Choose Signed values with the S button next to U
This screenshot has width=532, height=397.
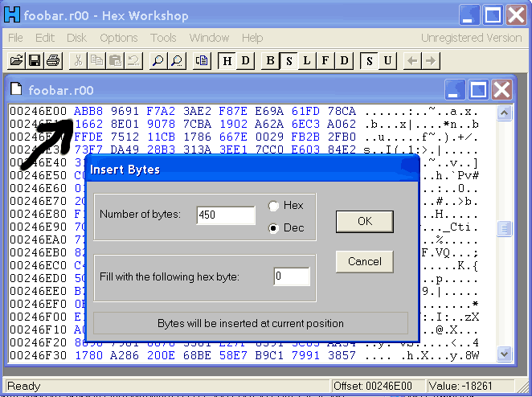(369, 61)
